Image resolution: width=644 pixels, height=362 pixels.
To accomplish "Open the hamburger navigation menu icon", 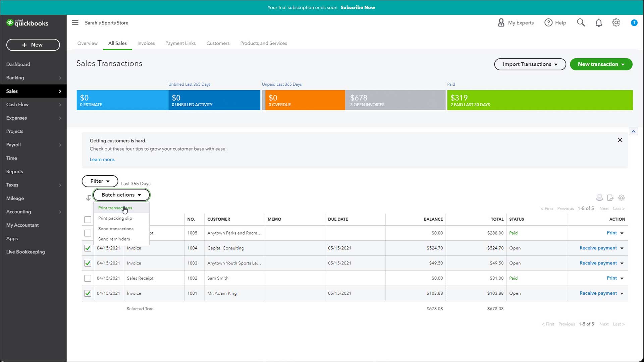I will pos(75,22).
